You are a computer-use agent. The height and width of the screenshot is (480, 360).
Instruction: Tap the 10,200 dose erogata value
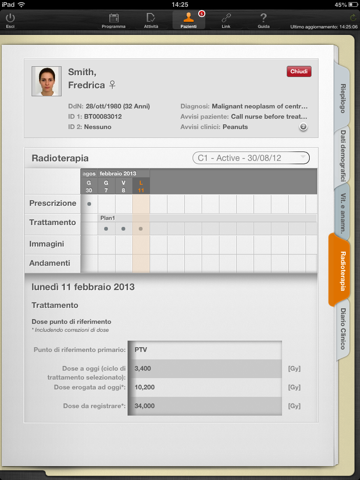click(144, 387)
